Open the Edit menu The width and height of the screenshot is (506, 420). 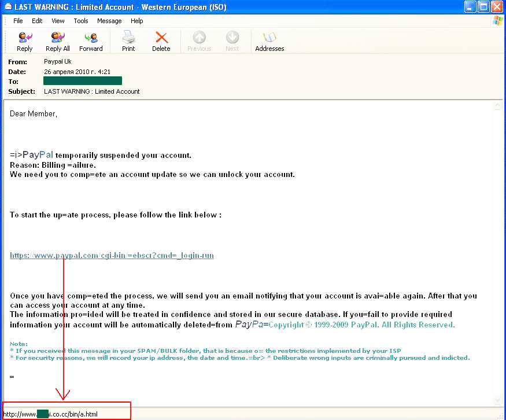(37, 21)
